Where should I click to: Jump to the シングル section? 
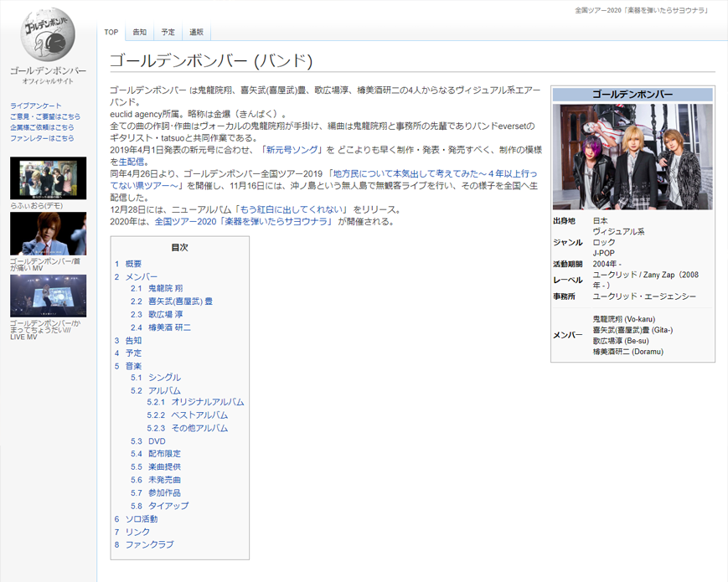point(163,377)
